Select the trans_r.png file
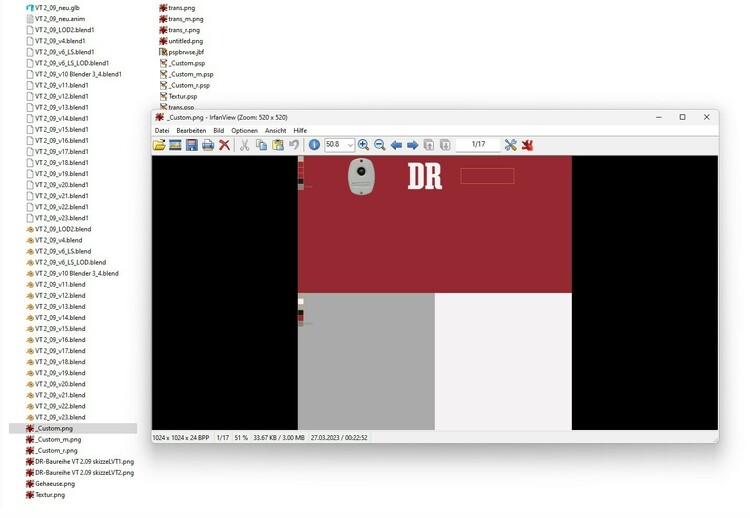750x518 pixels. pyautogui.click(x=184, y=30)
